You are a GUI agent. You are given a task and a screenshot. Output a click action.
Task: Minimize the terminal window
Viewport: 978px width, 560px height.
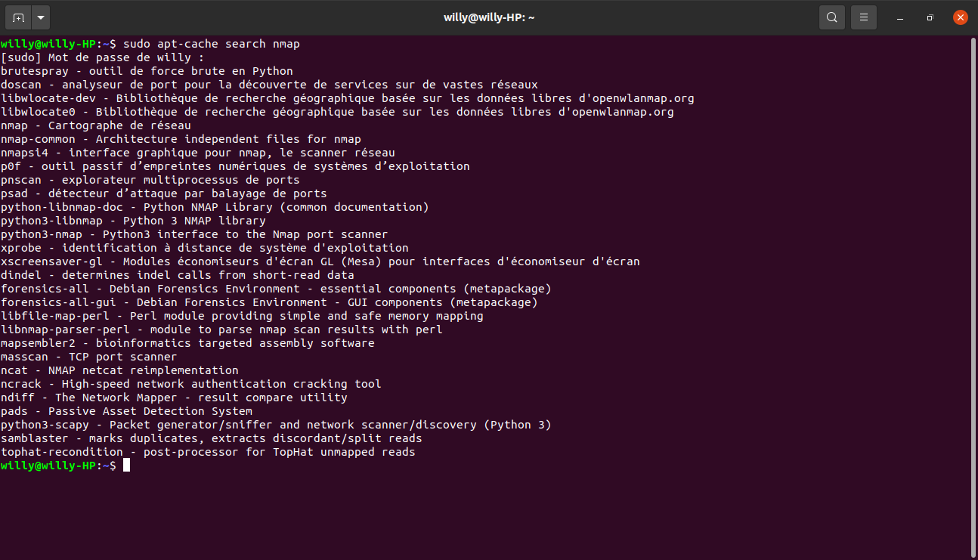(899, 17)
